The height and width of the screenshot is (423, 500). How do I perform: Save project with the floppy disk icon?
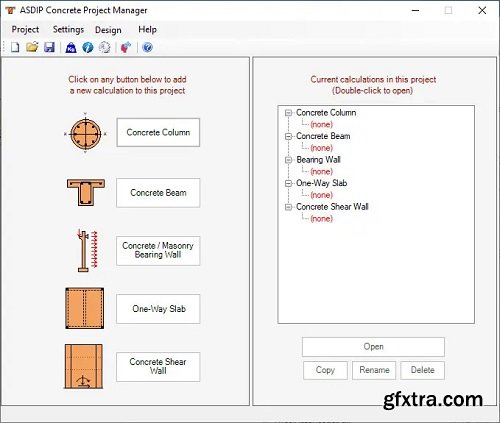49,47
